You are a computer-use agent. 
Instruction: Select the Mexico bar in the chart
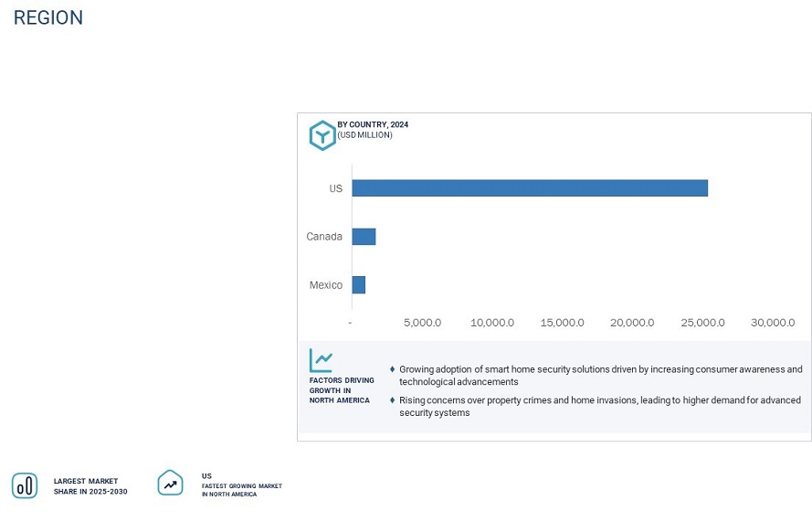[358, 285]
